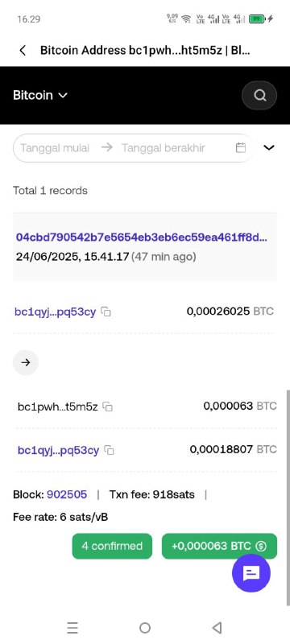
Task: Tap the 4 confirmed green button
Action: click(x=112, y=546)
